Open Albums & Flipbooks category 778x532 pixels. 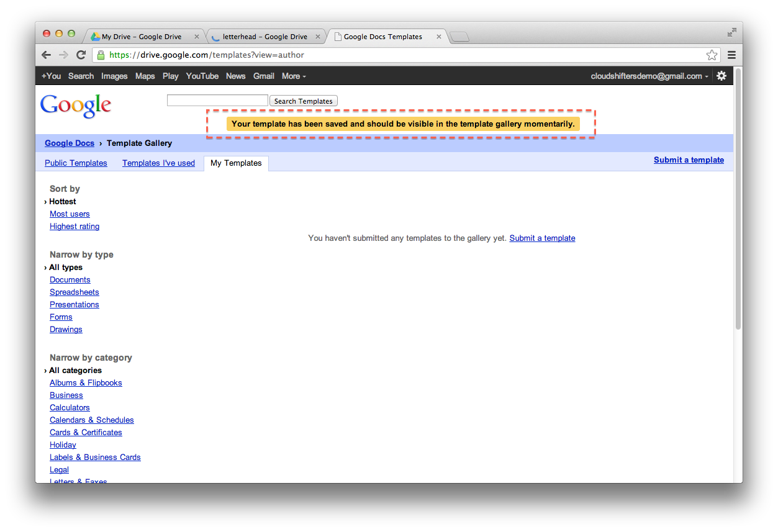pos(86,382)
